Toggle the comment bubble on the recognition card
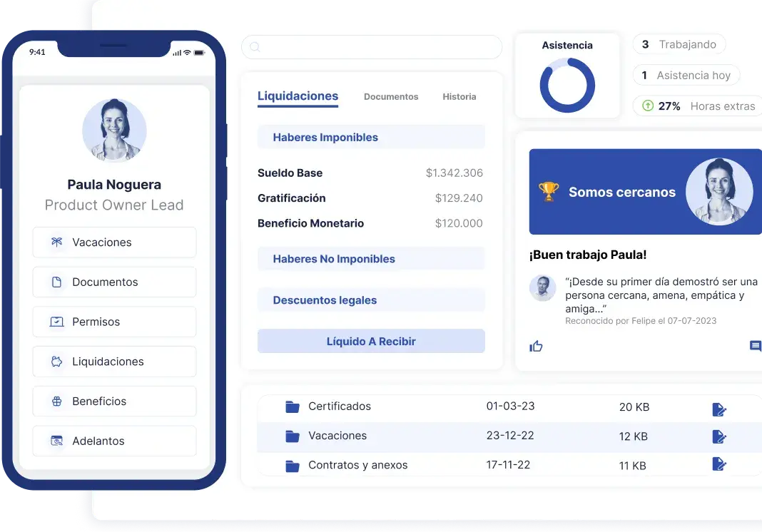762x532 pixels. point(755,346)
